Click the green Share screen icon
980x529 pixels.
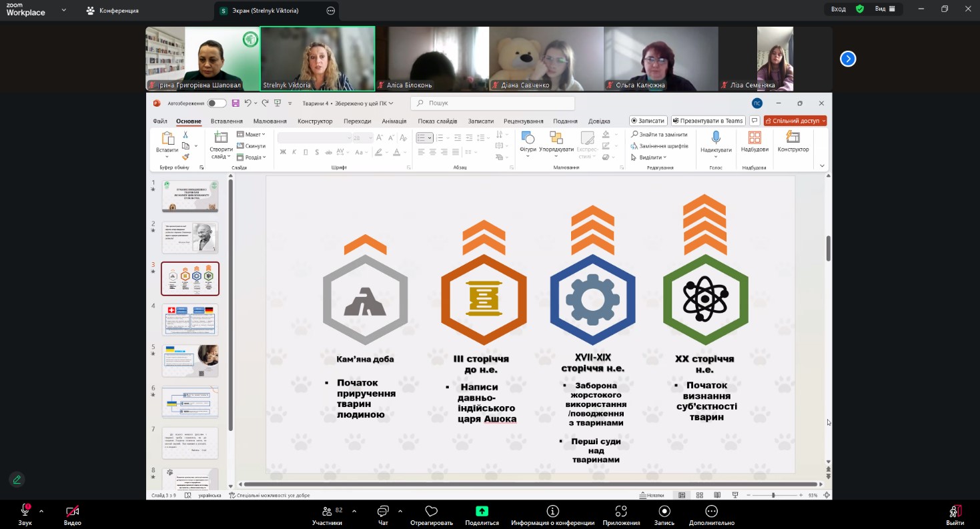pos(482,512)
